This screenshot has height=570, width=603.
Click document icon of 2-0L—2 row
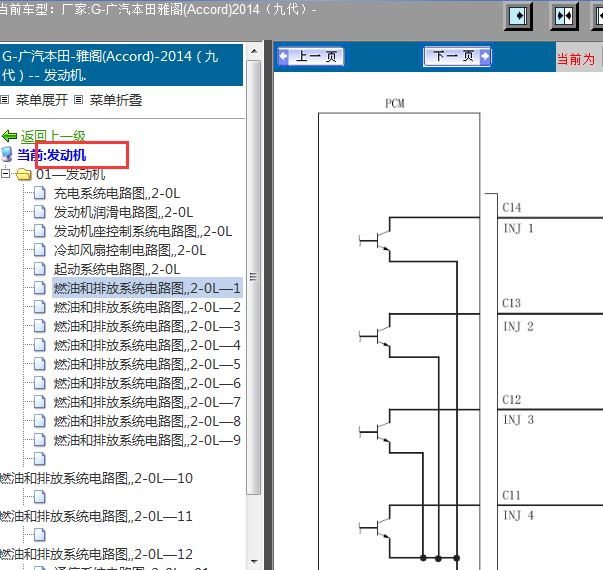[x=40, y=307]
